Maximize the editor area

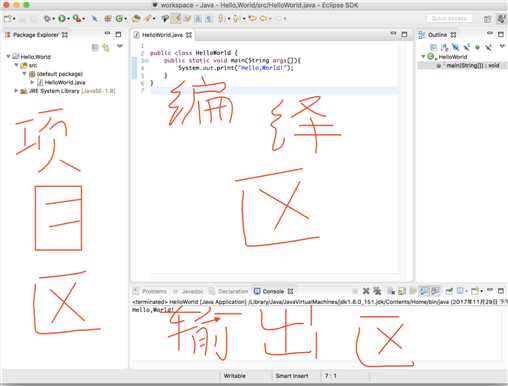click(x=404, y=34)
